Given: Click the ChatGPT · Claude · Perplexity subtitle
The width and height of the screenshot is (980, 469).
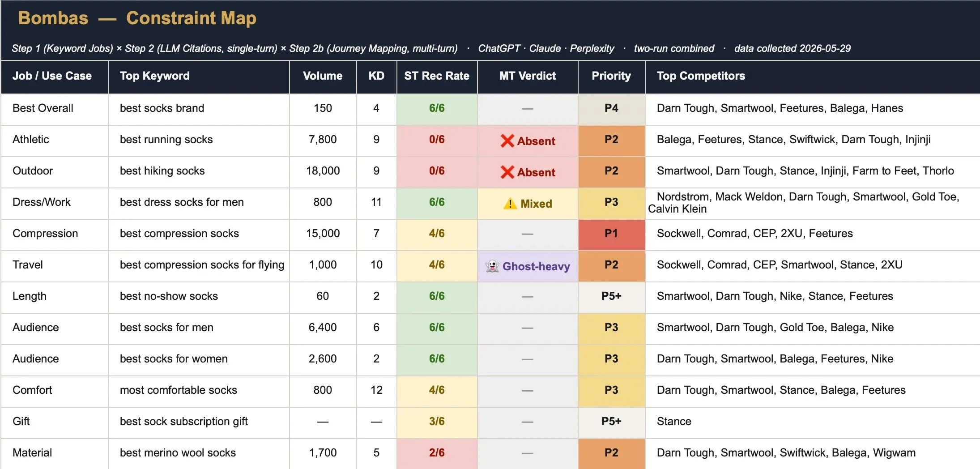Looking at the screenshot, I should pyautogui.click(x=546, y=48).
